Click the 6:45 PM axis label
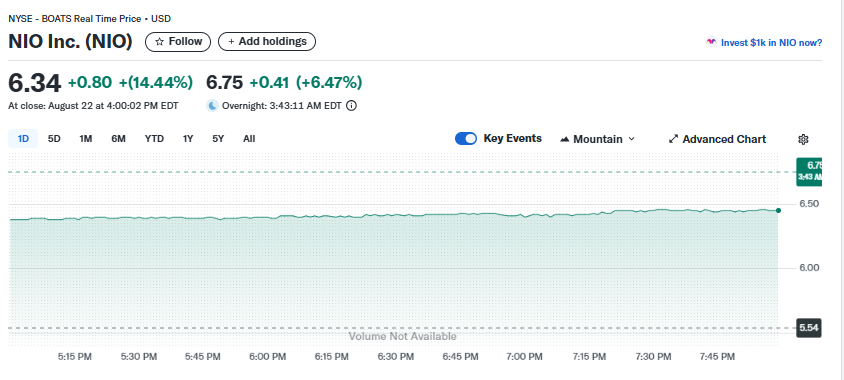The height and width of the screenshot is (380, 844). pyautogui.click(x=460, y=356)
